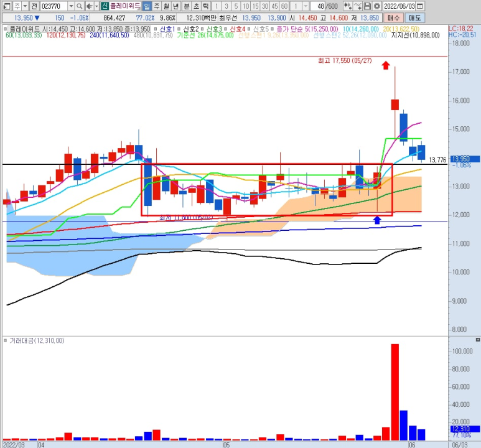
Task: Toggle the 신호1 indicator checkbox
Action: [155, 29]
